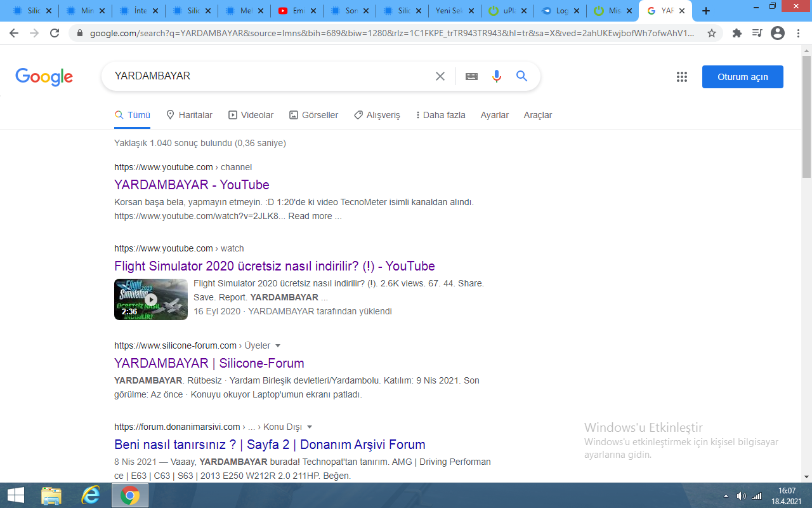812x508 pixels.
Task: Click the 'Oturum açın' sign-in button
Action: coord(742,77)
